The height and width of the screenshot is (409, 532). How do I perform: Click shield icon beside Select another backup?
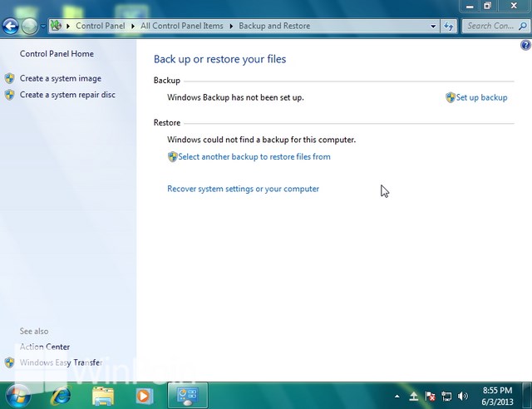[172, 157]
